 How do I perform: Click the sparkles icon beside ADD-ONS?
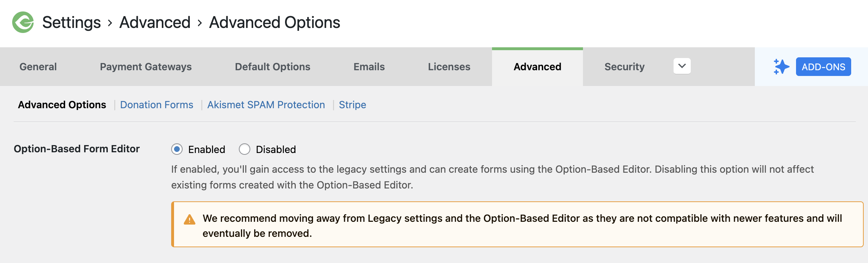pos(781,66)
